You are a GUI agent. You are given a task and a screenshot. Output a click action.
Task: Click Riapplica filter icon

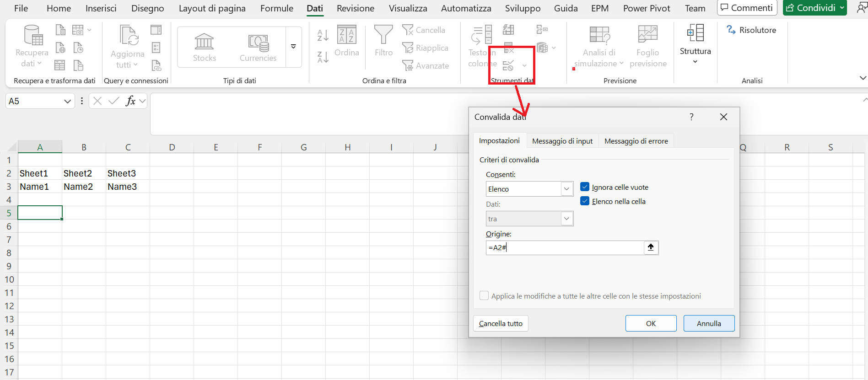pyautogui.click(x=425, y=48)
